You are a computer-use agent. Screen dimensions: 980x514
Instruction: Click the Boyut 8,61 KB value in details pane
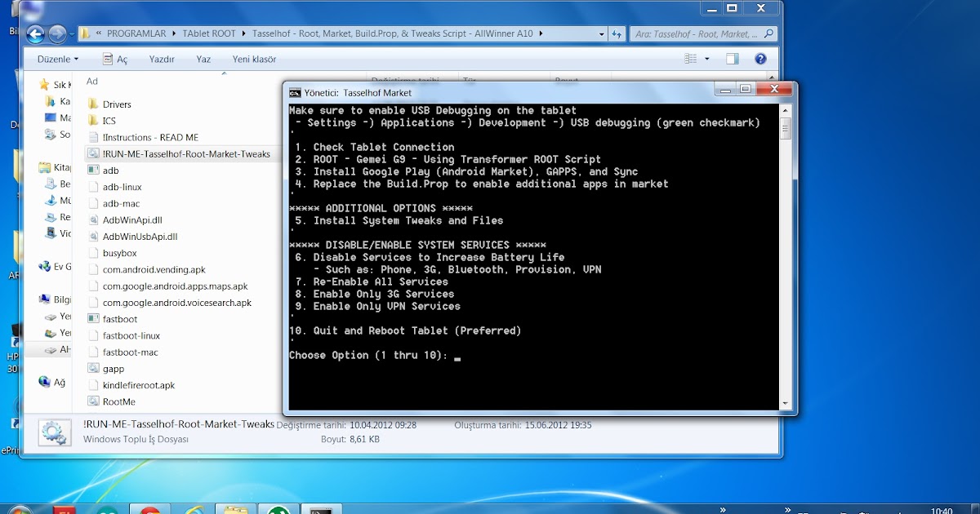tap(364, 439)
